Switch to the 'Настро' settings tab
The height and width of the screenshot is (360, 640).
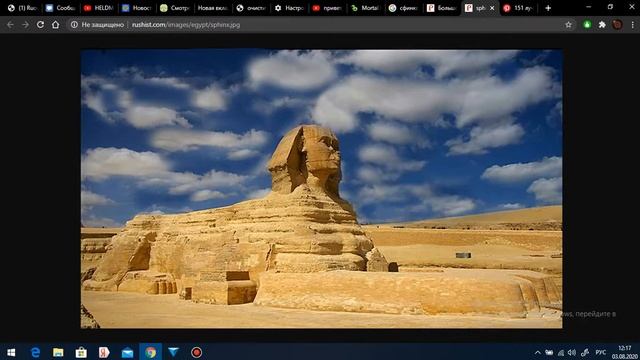[289, 8]
